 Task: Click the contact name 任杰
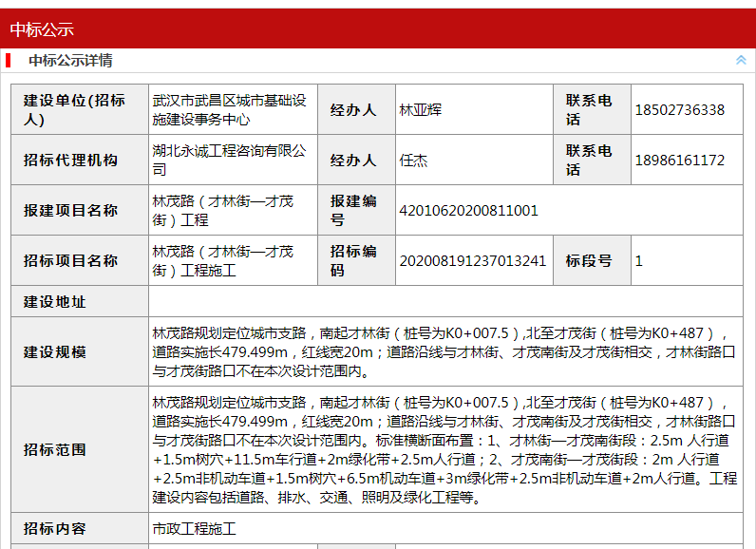click(x=413, y=160)
